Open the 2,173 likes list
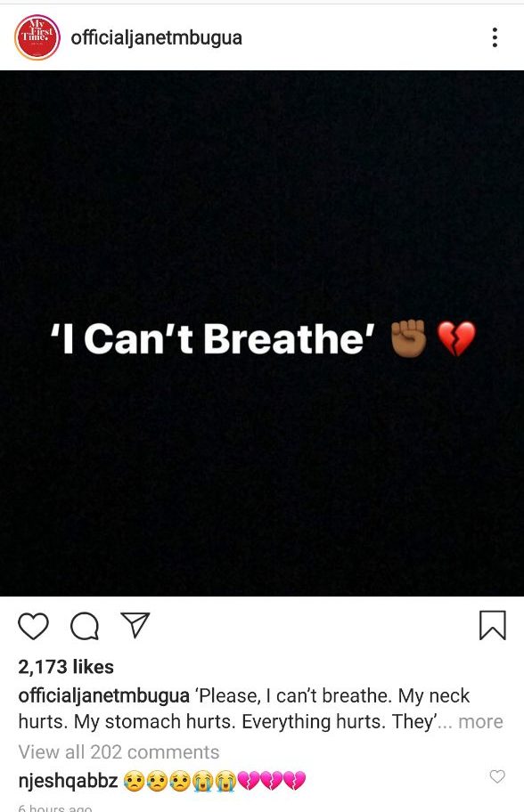This screenshot has width=524, height=812. tap(66, 667)
